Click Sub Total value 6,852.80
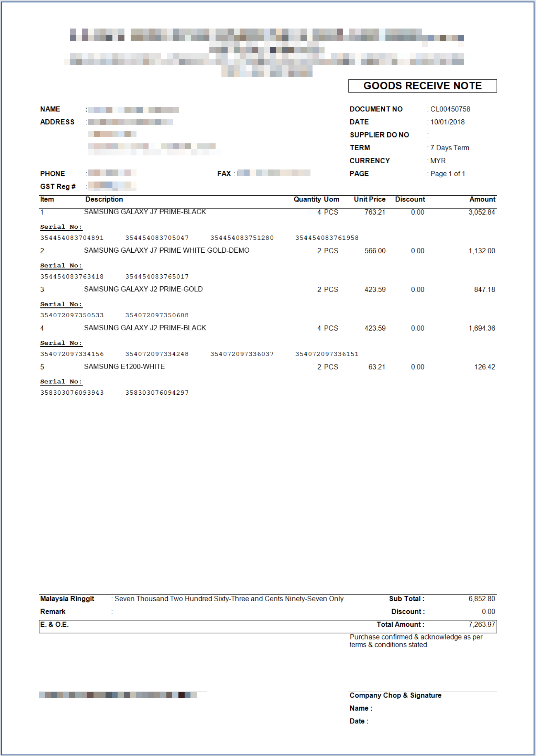The image size is (536, 756). 482,599
